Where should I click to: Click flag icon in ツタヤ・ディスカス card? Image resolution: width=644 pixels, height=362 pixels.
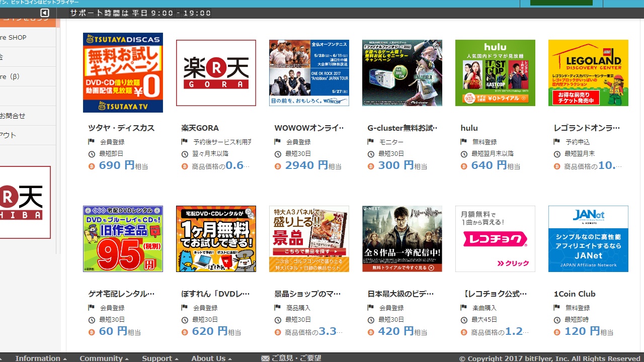click(x=92, y=142)
